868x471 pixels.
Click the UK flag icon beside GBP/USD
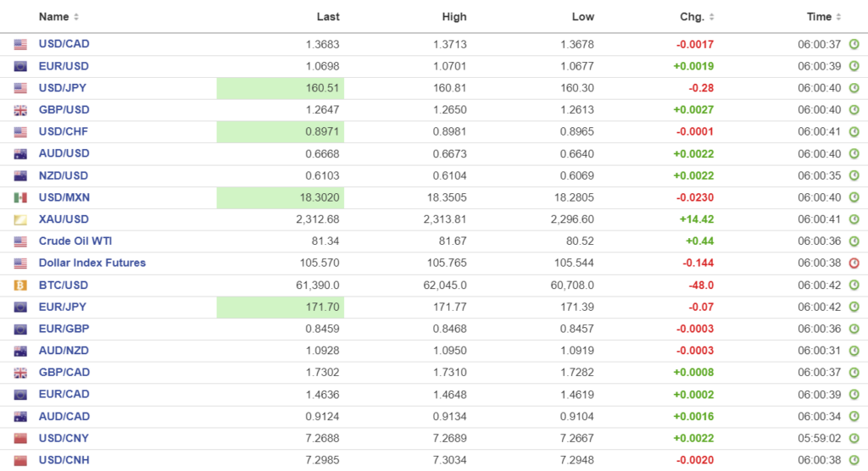[20, 110]
